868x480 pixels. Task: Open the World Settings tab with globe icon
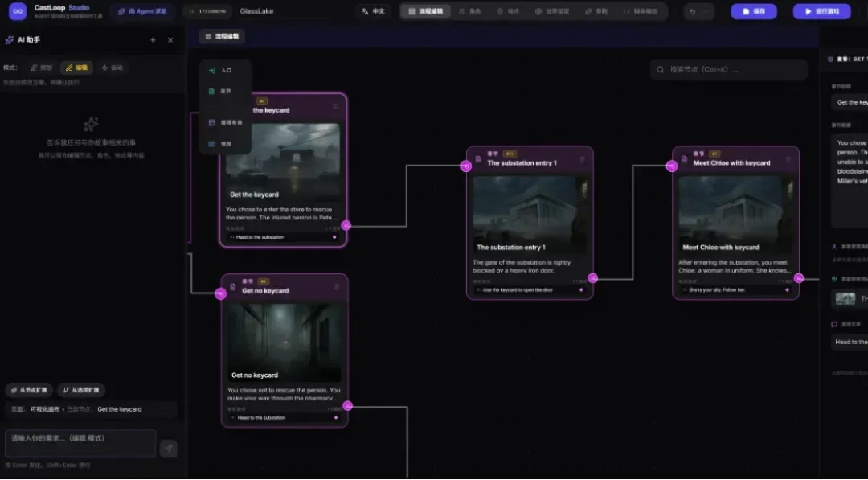pyautogui.click(x=552, y=11)
